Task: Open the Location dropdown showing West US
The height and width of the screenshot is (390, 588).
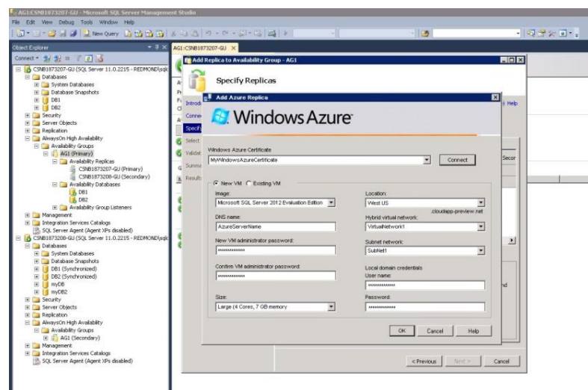Action: coord(480,203)
